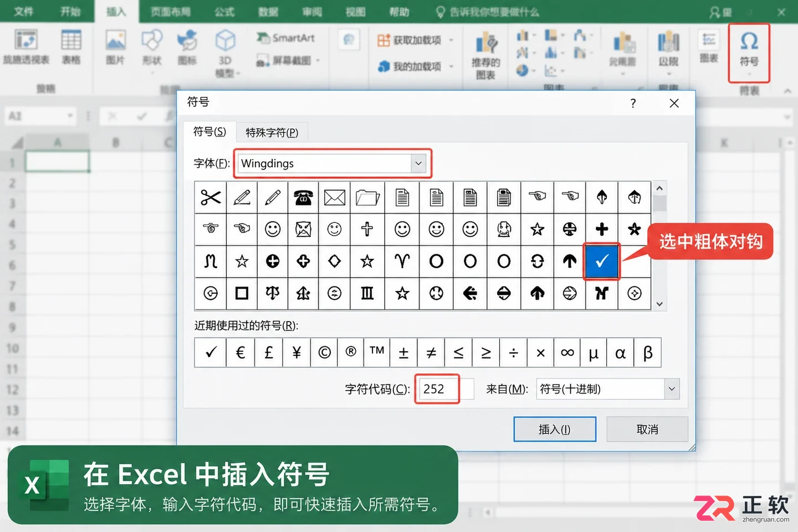Click the 取消 button
798x532 pixels.
tap(647, 429)
